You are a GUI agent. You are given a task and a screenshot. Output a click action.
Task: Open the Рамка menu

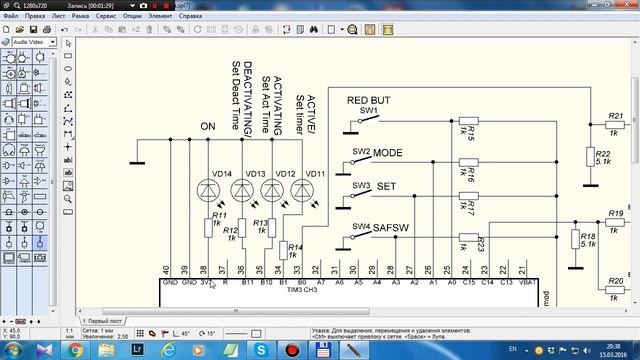point(80,16)
